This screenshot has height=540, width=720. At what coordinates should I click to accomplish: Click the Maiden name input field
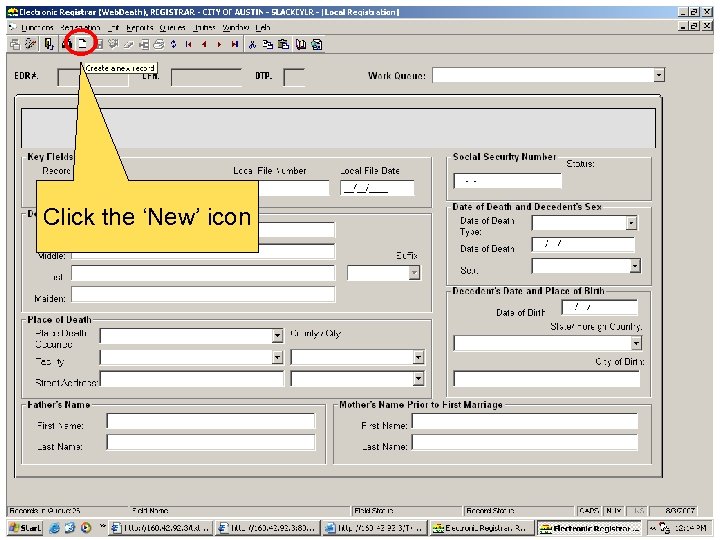click(x=203, y=294)
